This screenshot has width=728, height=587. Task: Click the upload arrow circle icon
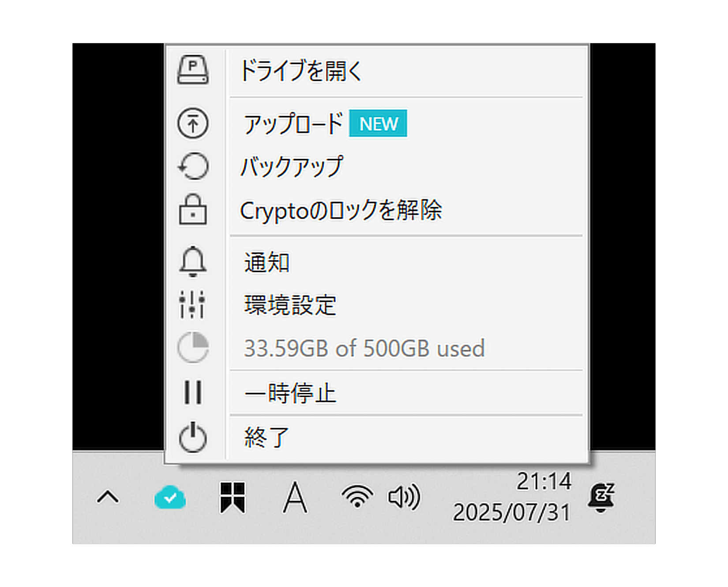click(193, 123)
